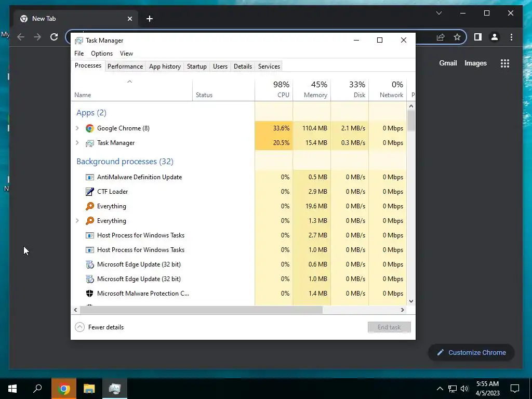The height and width of the screenshot is (399, 532).
Task: Switch to the Startup tab
Action: pos(197,66)
